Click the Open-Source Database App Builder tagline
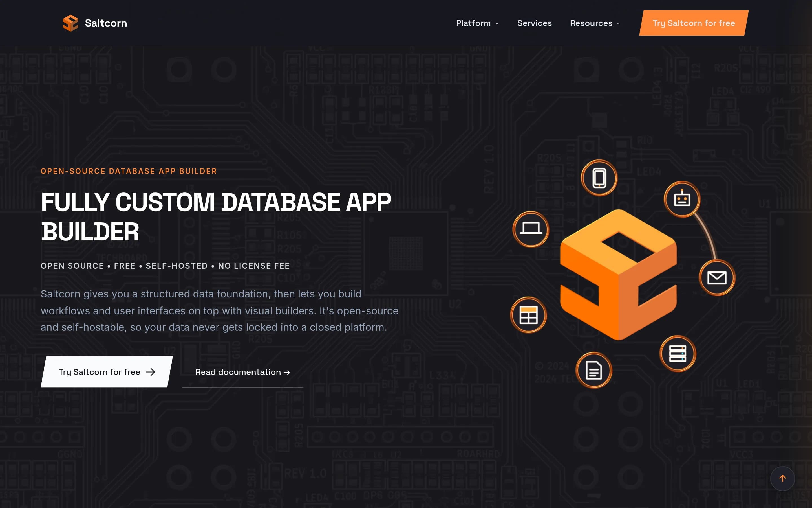The image size is (812, 508). 129,171
